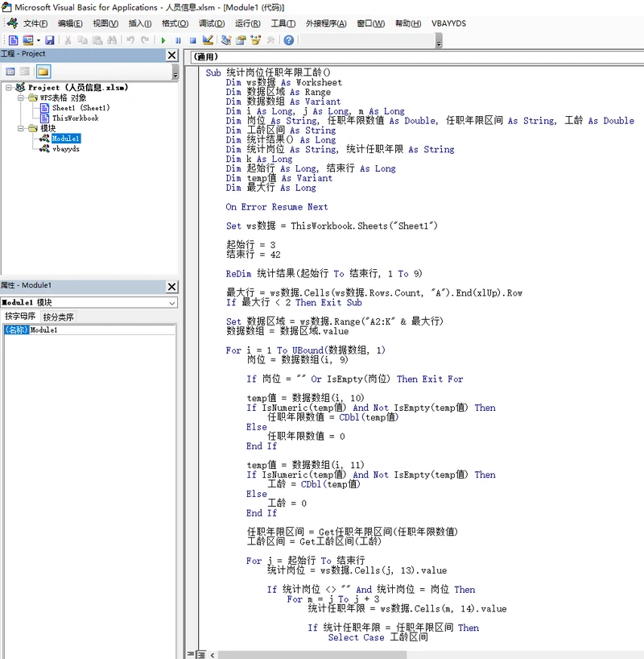Screen dimensions: 644x659
Task: Collapse the 模块 folder node
Action: (x=21, y=128)
